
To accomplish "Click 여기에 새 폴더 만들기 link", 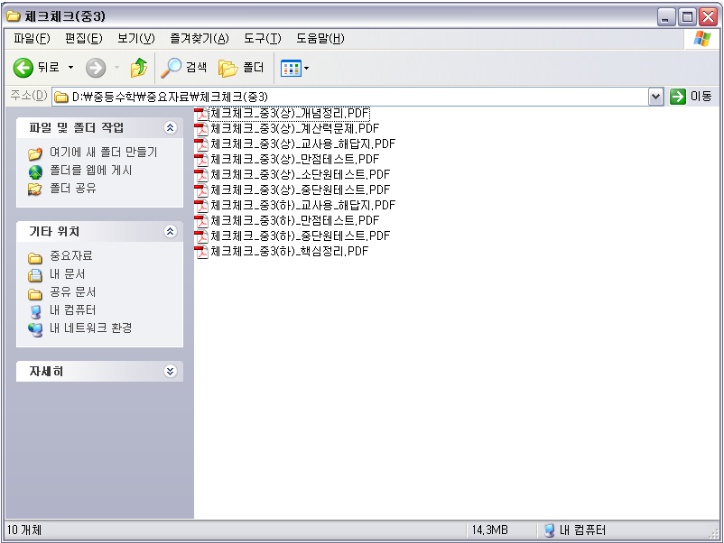I will (103, 152).
